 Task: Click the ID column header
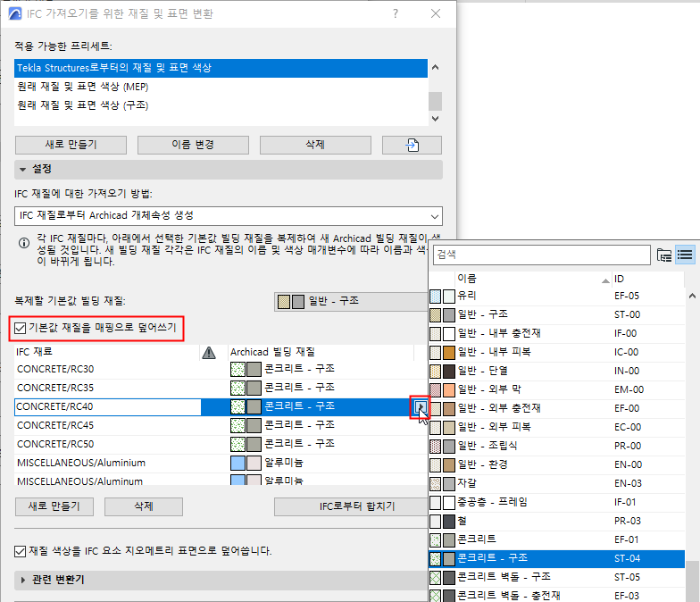[648, 279]
